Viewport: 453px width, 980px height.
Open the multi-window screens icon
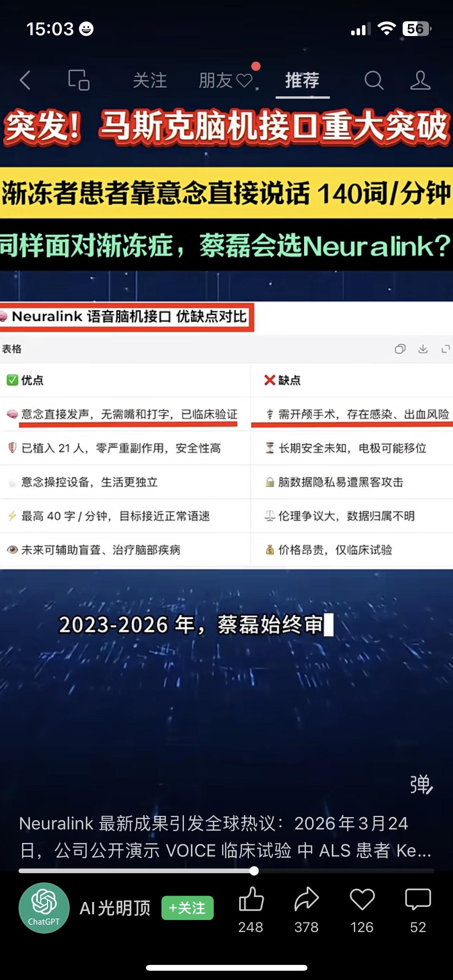click(79, 80)
